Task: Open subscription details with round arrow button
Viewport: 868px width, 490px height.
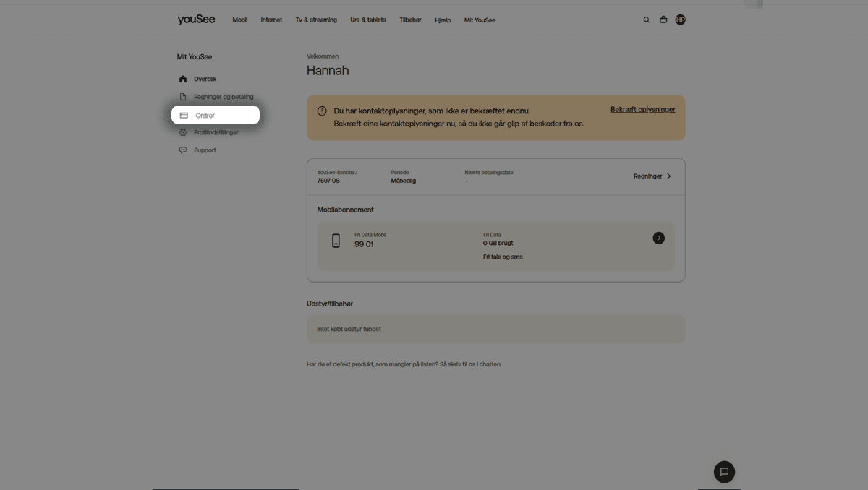Action: point(658,238)
